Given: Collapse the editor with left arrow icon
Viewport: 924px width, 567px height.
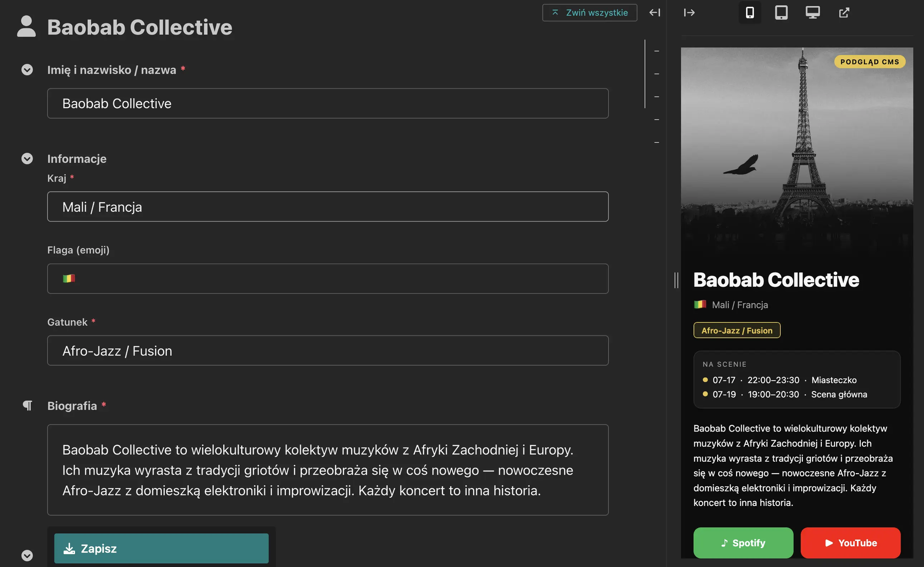Looking at the screenshot, I should [654, 12].
